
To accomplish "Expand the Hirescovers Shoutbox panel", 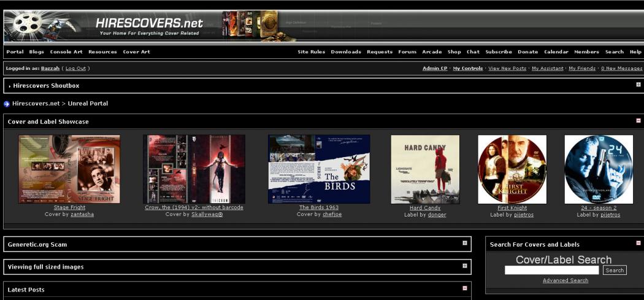I will [638, 85].
